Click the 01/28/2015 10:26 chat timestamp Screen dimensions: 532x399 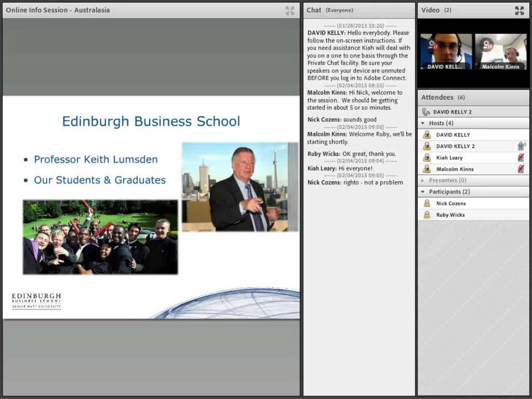tap(360, 26)
